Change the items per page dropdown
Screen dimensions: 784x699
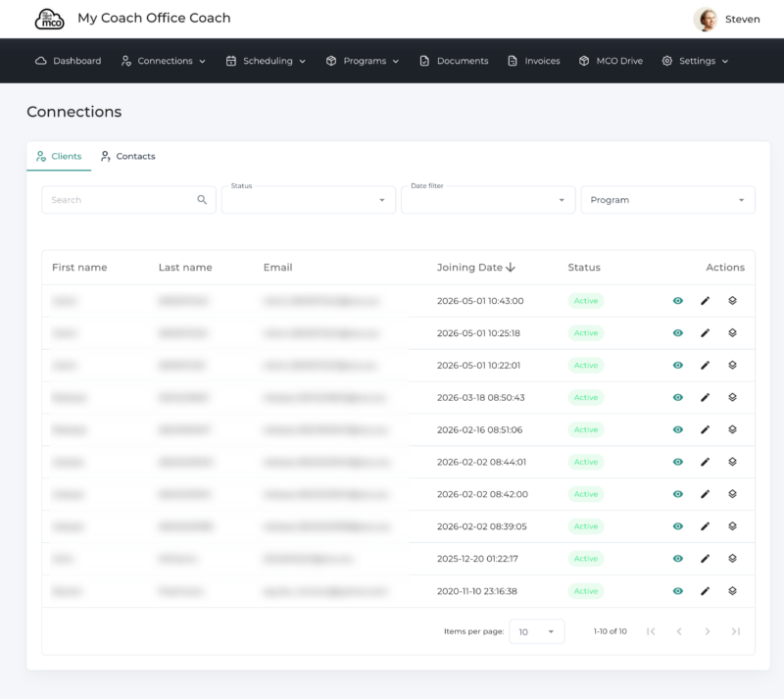536,631
